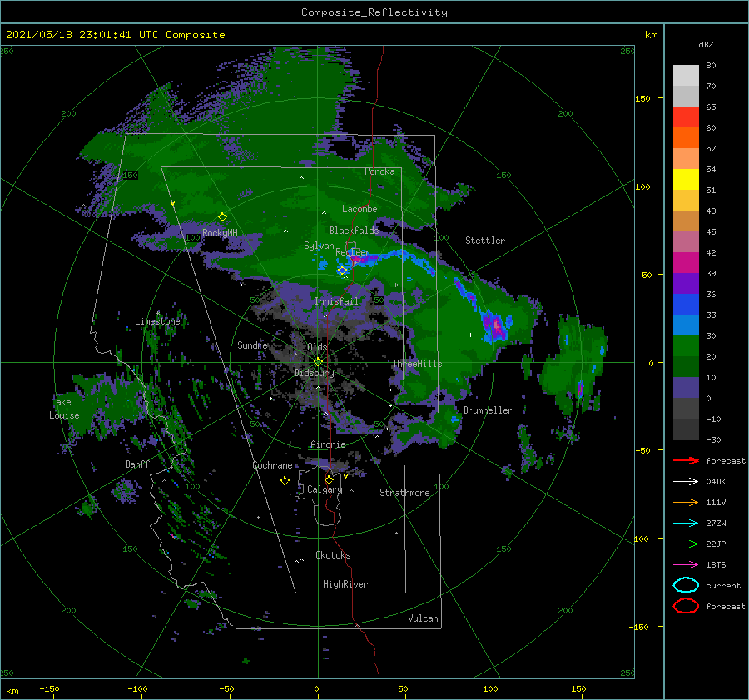Screen dimensions: 749x700
Task: Click the cyan current ellipse icon
Action: point(686,585)
